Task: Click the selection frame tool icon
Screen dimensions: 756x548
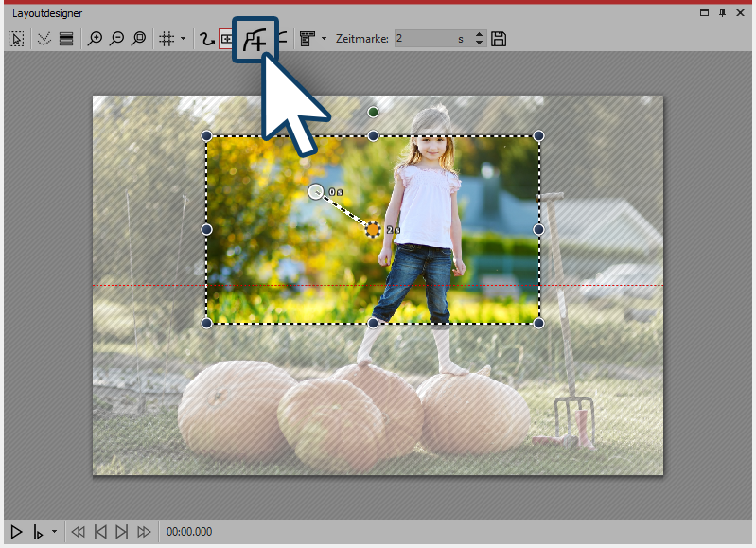Action: click(16, 39)
